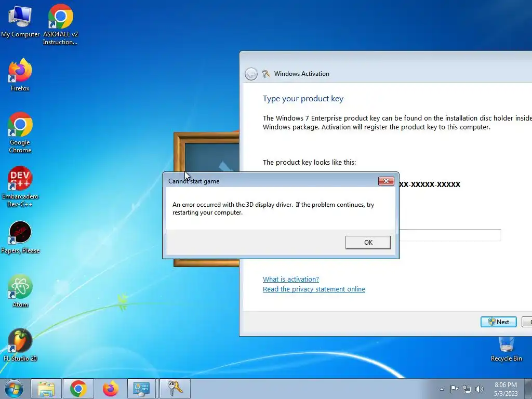This screenshot has width=532, height=399.
Task: Open the My Computer desktop icon
Action: 20,21
